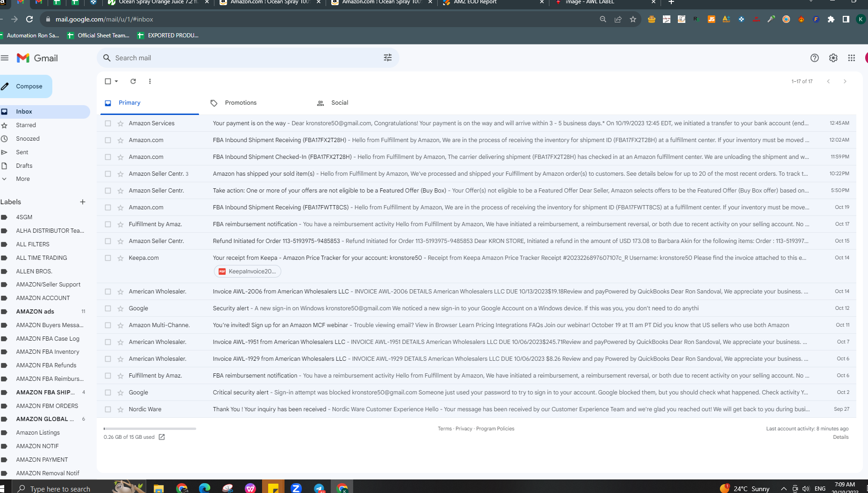
Task: Click the browser address bar URL
Action: tap(104, 19)
